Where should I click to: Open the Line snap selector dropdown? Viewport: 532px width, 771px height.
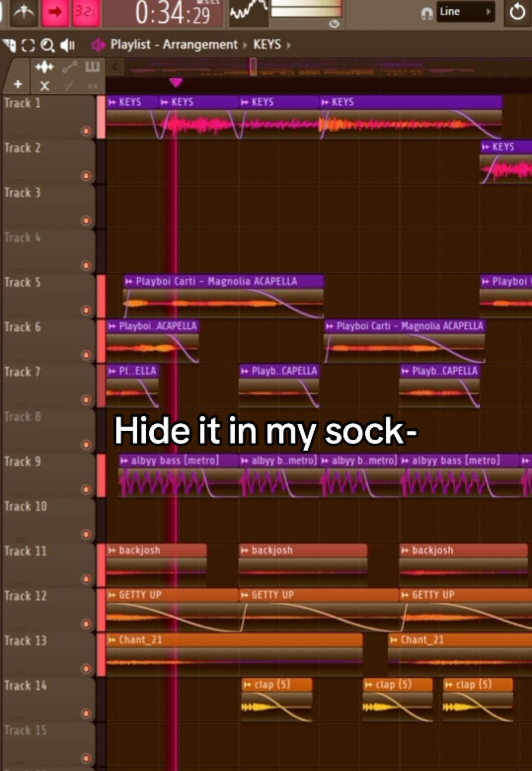(x=465, y=12)
